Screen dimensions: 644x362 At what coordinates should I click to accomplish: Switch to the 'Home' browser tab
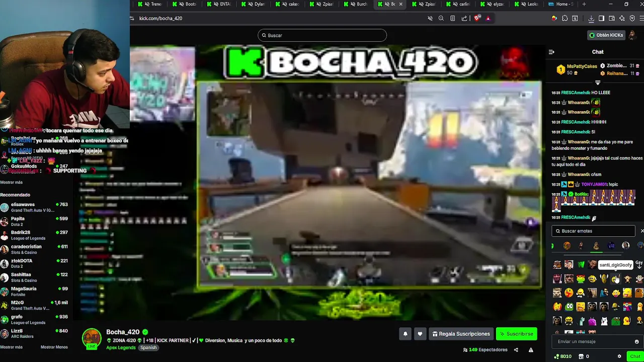tap(560, 4)
